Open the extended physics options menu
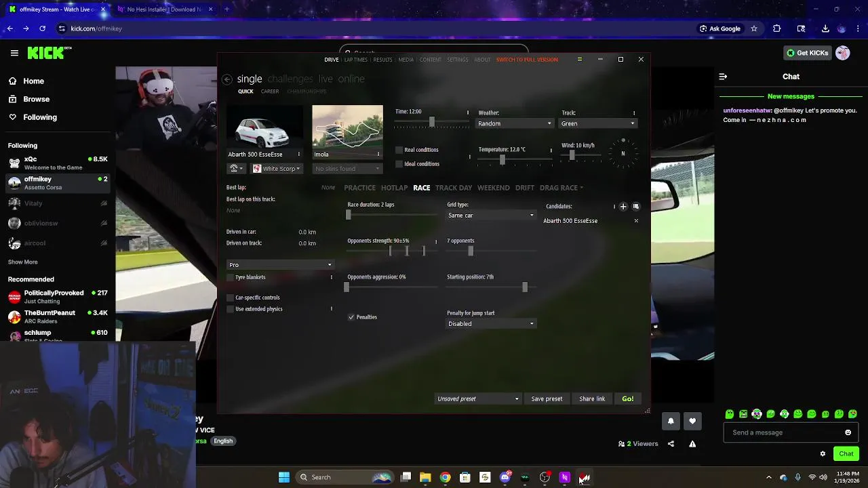868x488 pixels. click(331, 309)
